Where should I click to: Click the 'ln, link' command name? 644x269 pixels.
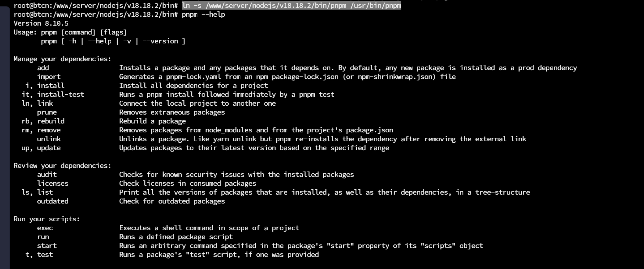37,104
